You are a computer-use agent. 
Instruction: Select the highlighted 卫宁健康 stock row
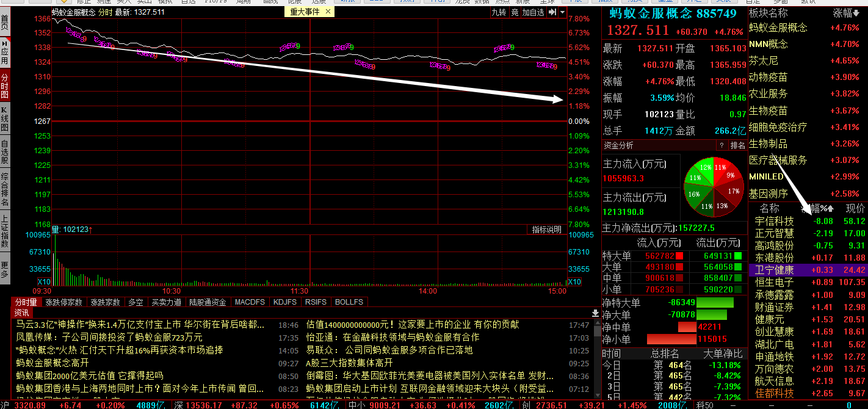(x=808, y=270)
